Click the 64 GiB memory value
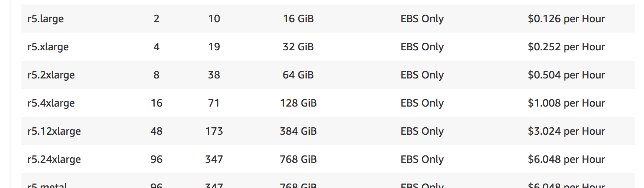This screenshot has width=644, height=188. click(298, 75)
